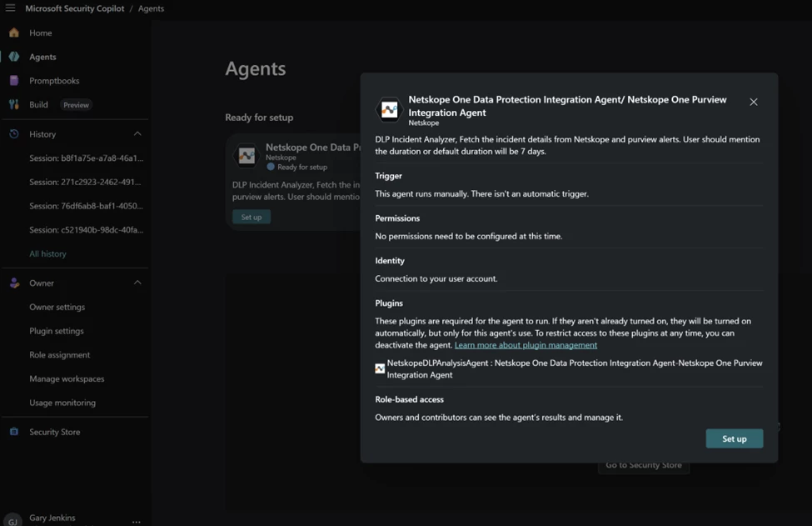The width and height of the screenshot is (812, 526).
Task: Collapse the History section
Action: click(137, 133)
